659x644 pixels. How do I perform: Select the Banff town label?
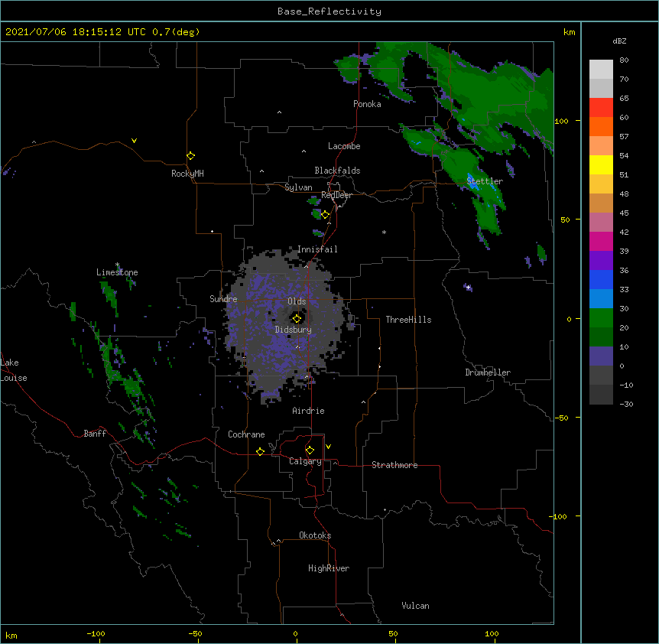click(95, 434)
